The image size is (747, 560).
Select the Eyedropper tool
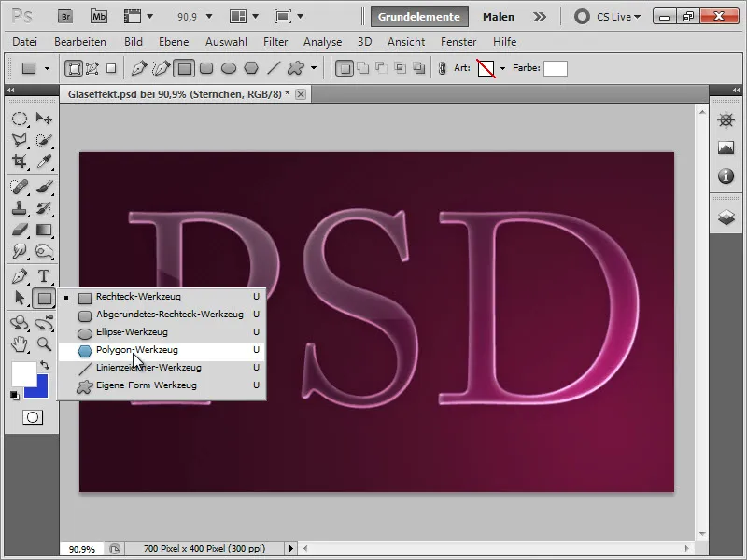click(x=44, y=161)
